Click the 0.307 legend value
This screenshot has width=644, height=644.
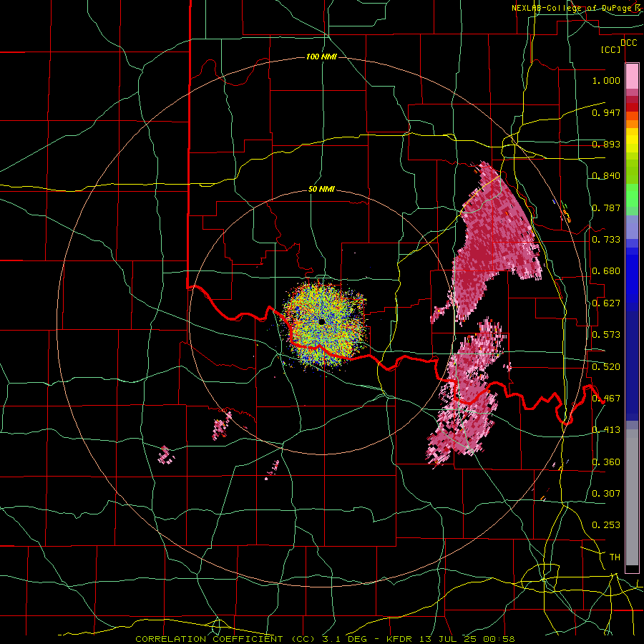(606, 494)
